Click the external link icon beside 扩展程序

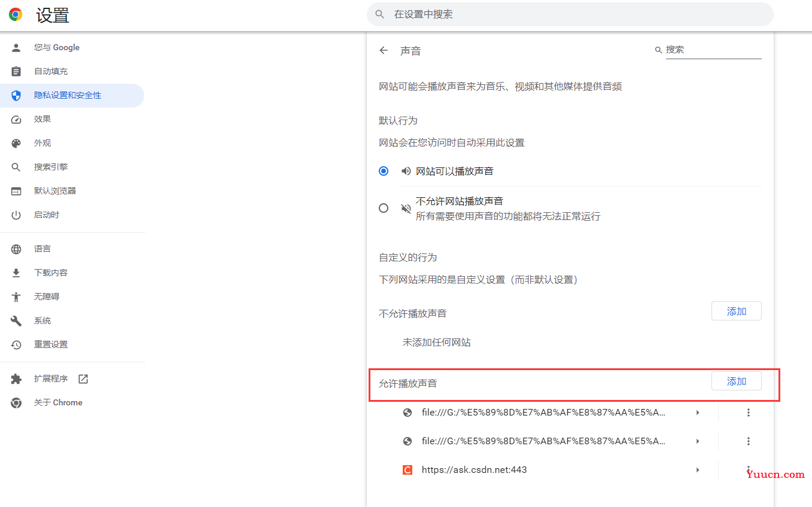83,378
